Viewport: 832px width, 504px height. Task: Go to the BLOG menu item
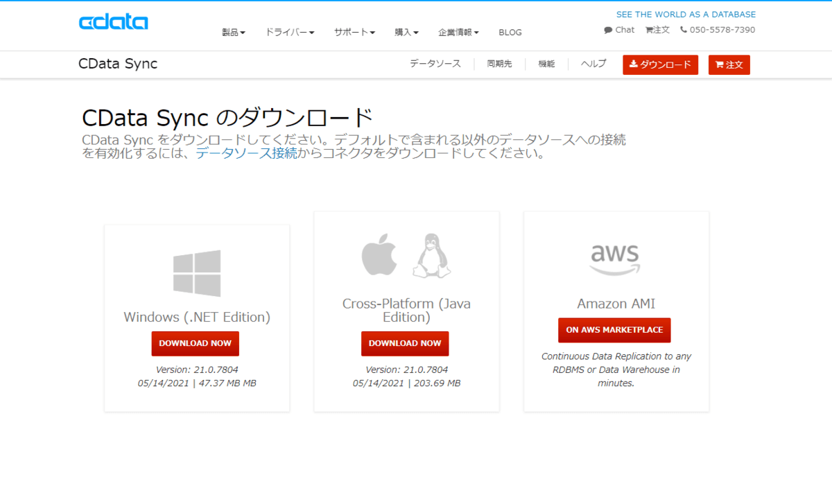tap(510, 33)
